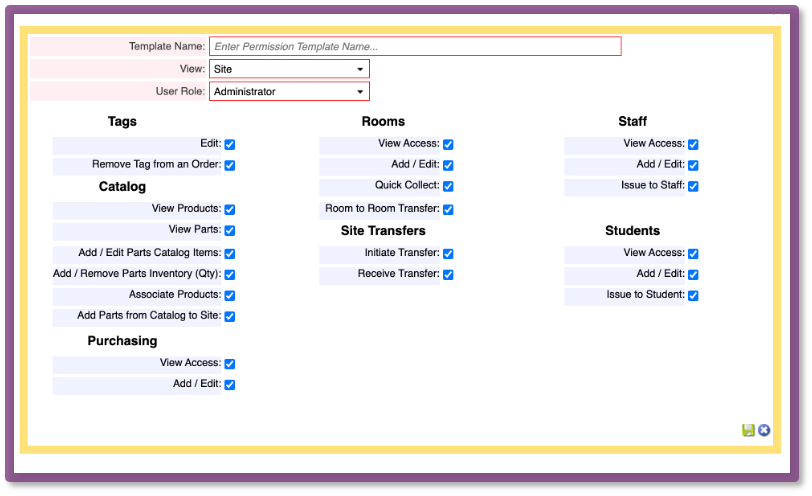
Task: Open the User Role dropdown showing Administrator
Action: (x=289, y=92)
